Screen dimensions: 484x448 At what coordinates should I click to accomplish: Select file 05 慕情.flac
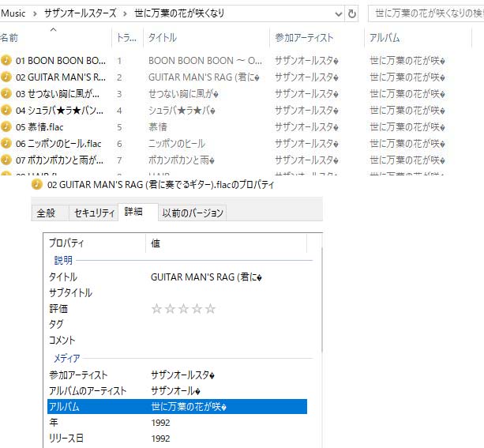coord(39,126)
